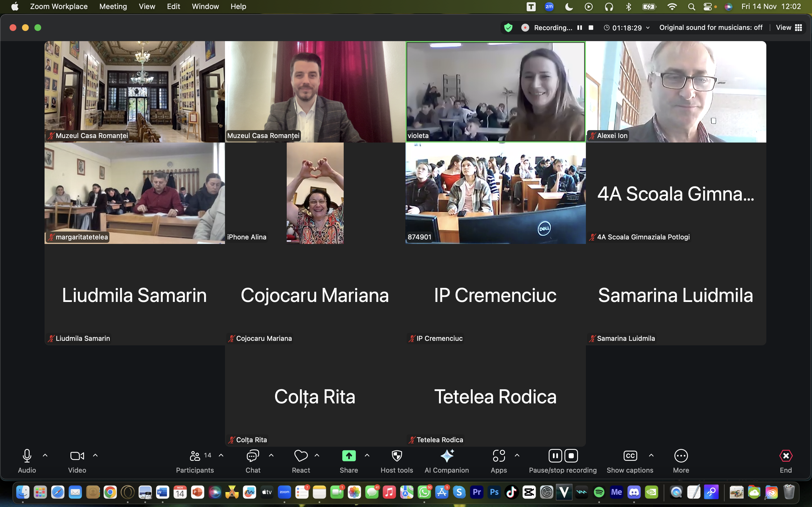The width and height of the screenshot is (812, 507).
Task: Click the React heart icon
Action: coord(301,456)
